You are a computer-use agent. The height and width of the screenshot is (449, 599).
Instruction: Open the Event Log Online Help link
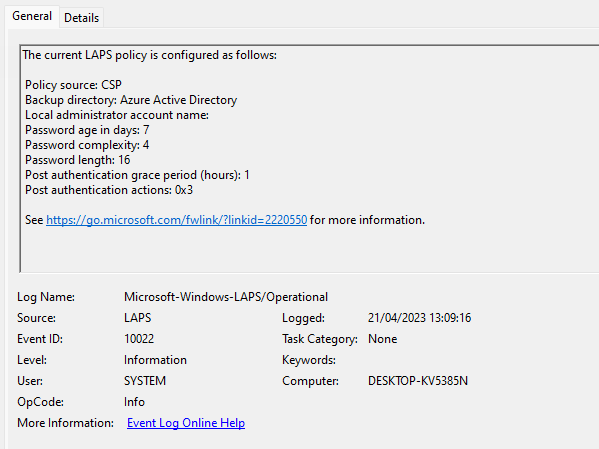(186, 423)
